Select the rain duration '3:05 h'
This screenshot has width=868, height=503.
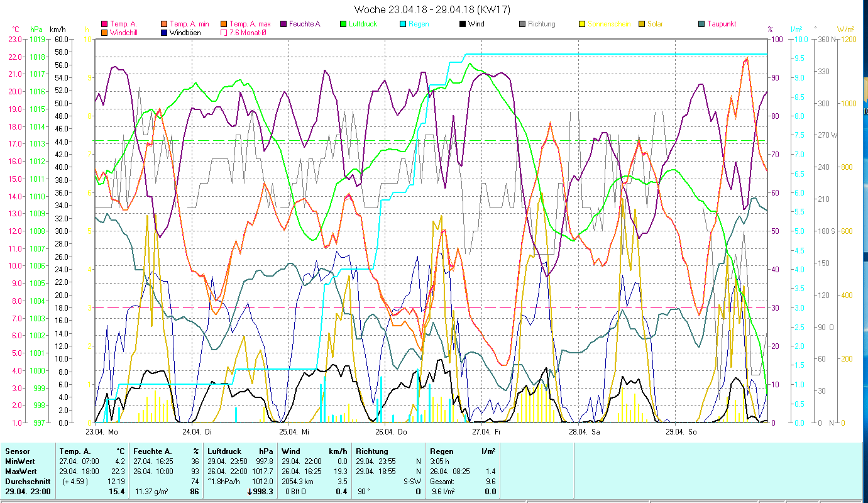coord(440,461)
